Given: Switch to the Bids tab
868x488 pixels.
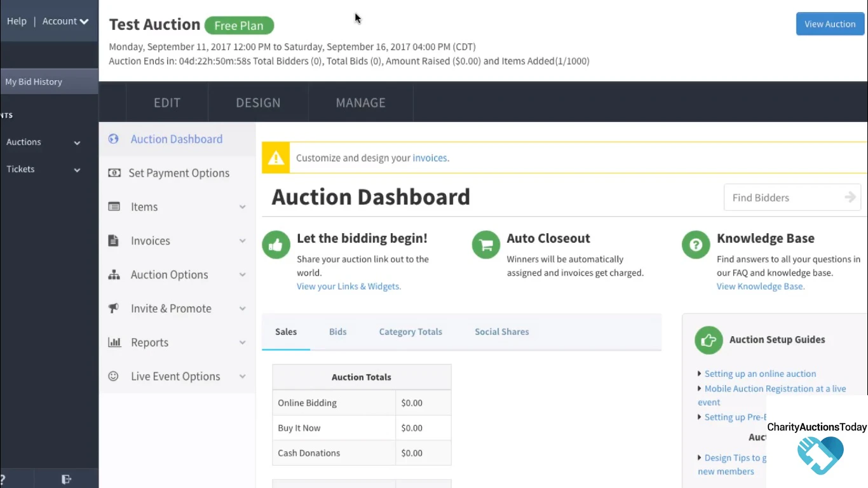Looking at the screenshot, I should 338,332.
